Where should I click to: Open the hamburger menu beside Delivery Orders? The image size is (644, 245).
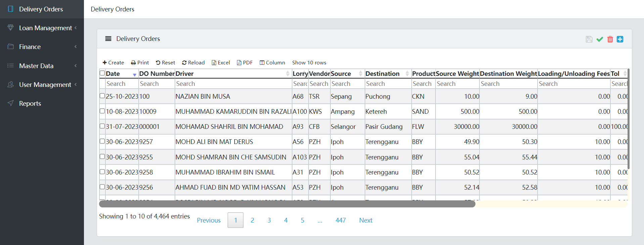(x=108, y=39)
